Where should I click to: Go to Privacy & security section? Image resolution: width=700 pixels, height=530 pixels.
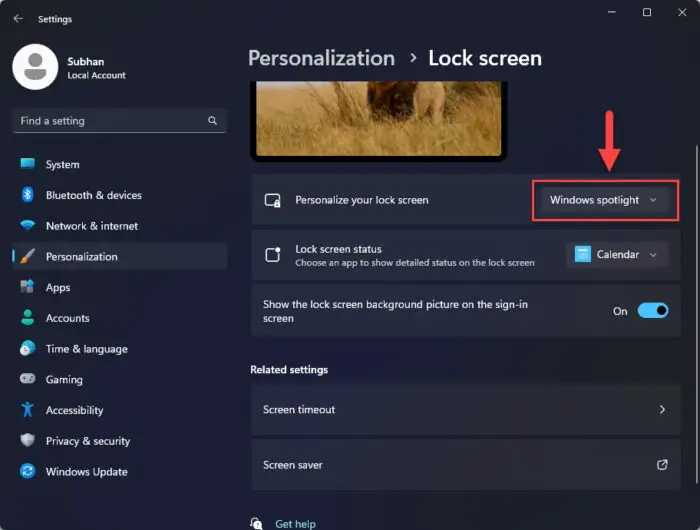[x=87, y=441]
